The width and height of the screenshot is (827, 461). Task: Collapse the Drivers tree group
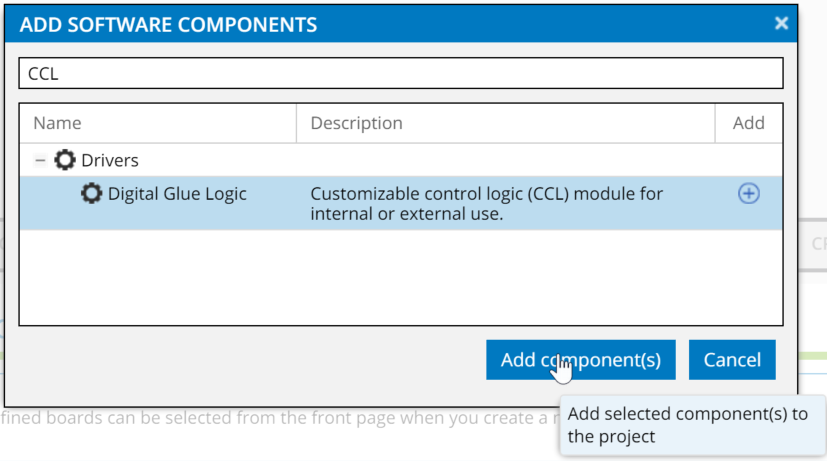40,160
